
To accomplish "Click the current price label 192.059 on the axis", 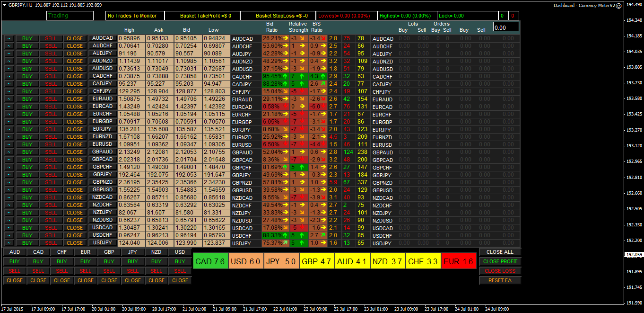I will 635,255.
